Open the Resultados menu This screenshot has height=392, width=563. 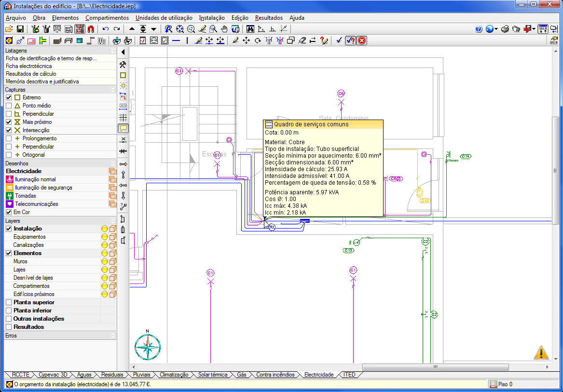[269, 18]
